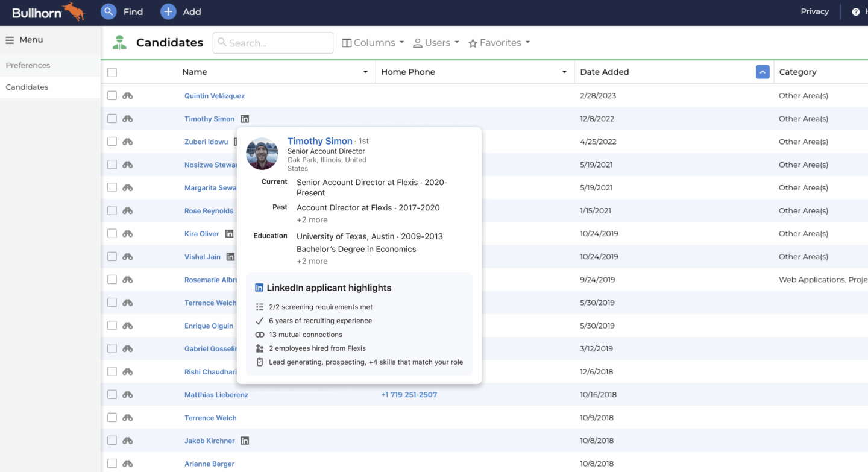868x472 pixels.
Task: Click LinkedIn logo in applicant highlights
Action: pyautogui.click(x=259, y=288)
